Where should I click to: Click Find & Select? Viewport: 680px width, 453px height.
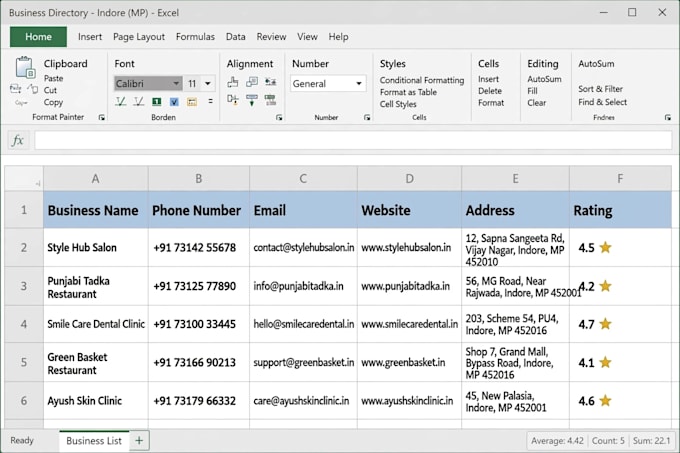click(x=602, y=102)
